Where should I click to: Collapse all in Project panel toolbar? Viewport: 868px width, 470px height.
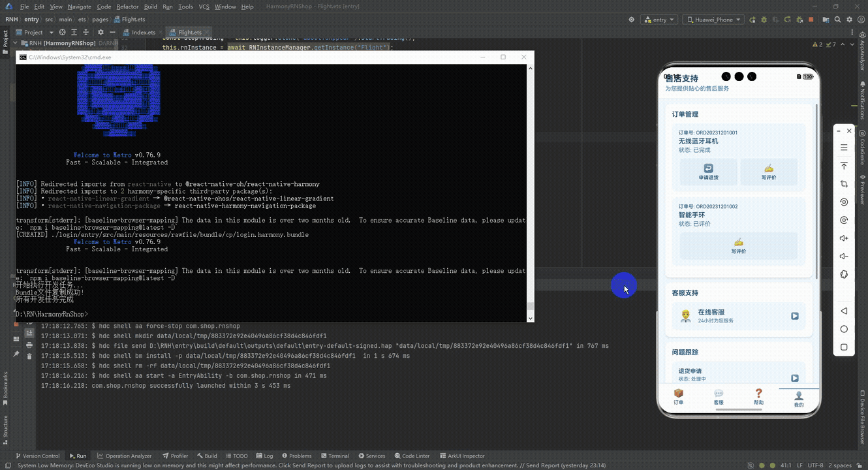point(85,32)
